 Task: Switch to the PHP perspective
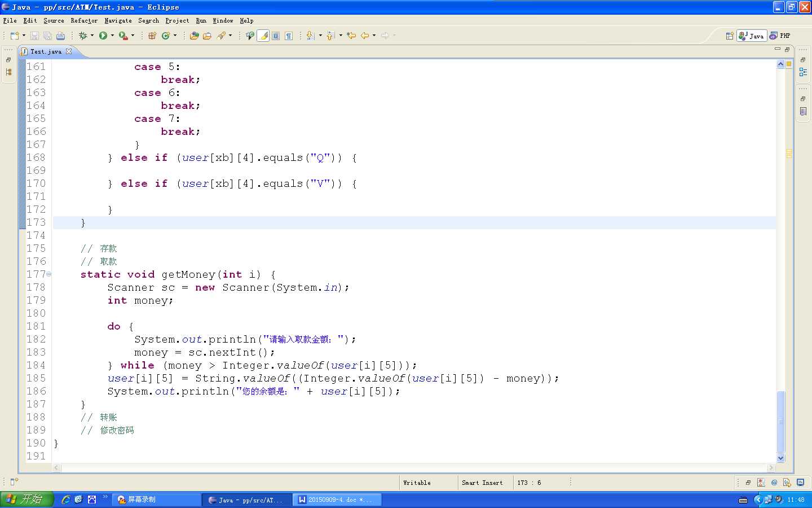point(780,36)
